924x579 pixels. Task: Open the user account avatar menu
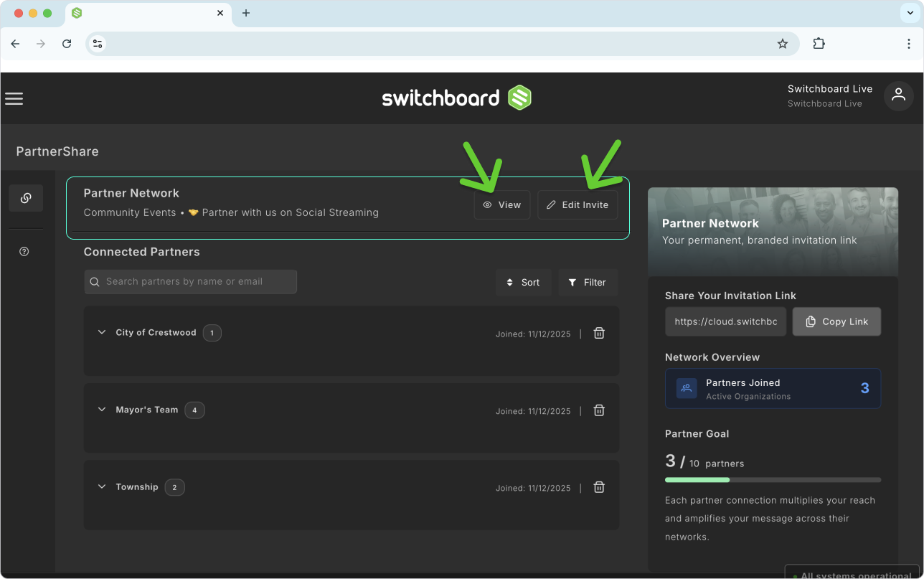coord(898,95)
